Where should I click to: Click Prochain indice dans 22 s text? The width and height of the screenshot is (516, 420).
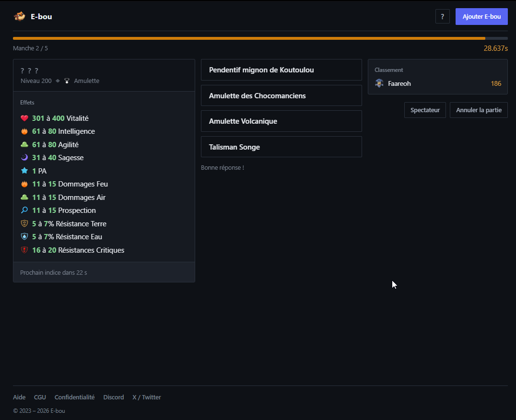click(54, 272)
